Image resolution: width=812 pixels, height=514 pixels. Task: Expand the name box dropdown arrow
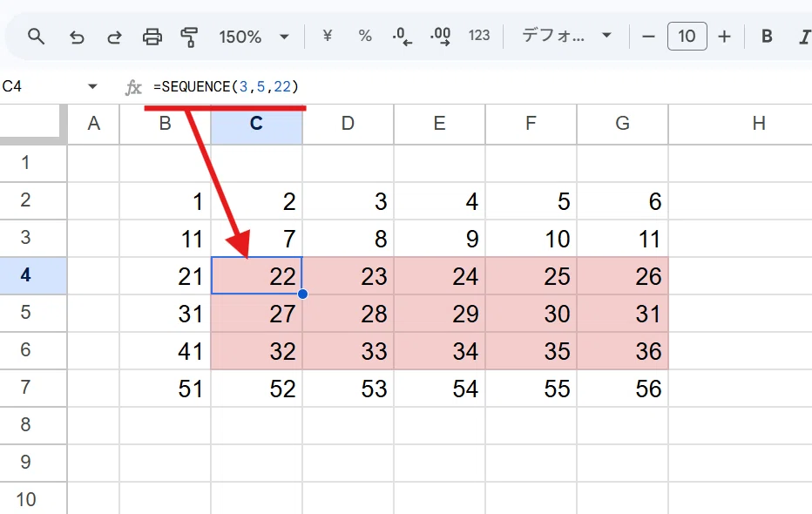92,86
